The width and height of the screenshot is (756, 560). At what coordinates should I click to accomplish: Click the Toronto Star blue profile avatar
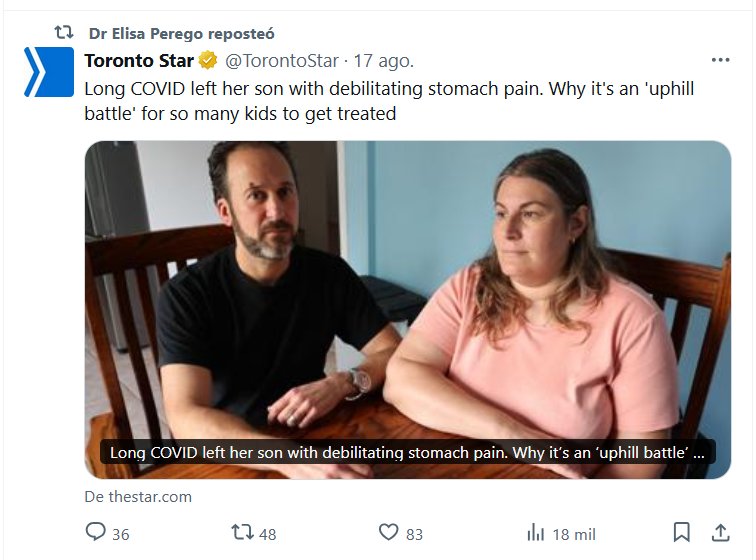(48, 73)
